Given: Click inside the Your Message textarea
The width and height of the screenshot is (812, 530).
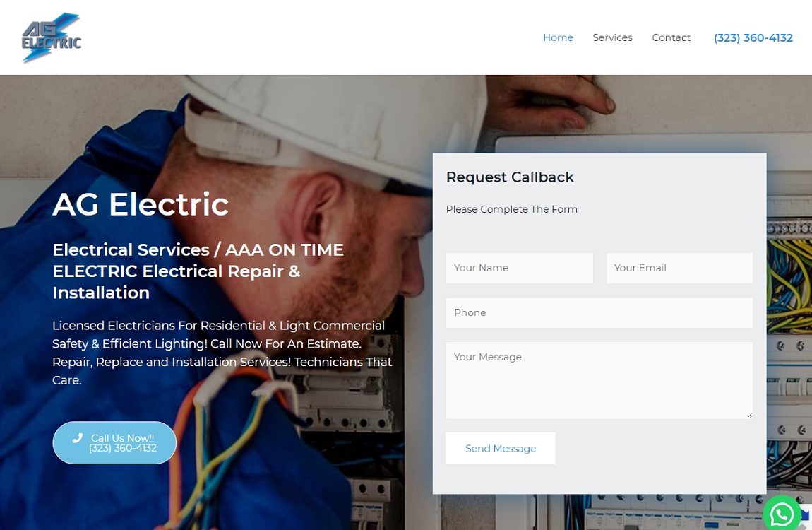Looking at the screenshot, I should pyautogui.click(x=599, y=380).
